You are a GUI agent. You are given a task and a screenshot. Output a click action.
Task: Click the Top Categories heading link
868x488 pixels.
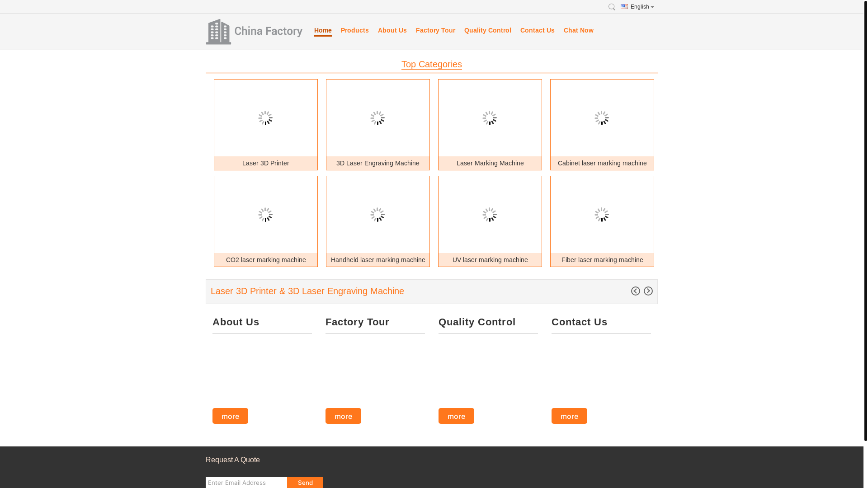(x=432, y=64)
